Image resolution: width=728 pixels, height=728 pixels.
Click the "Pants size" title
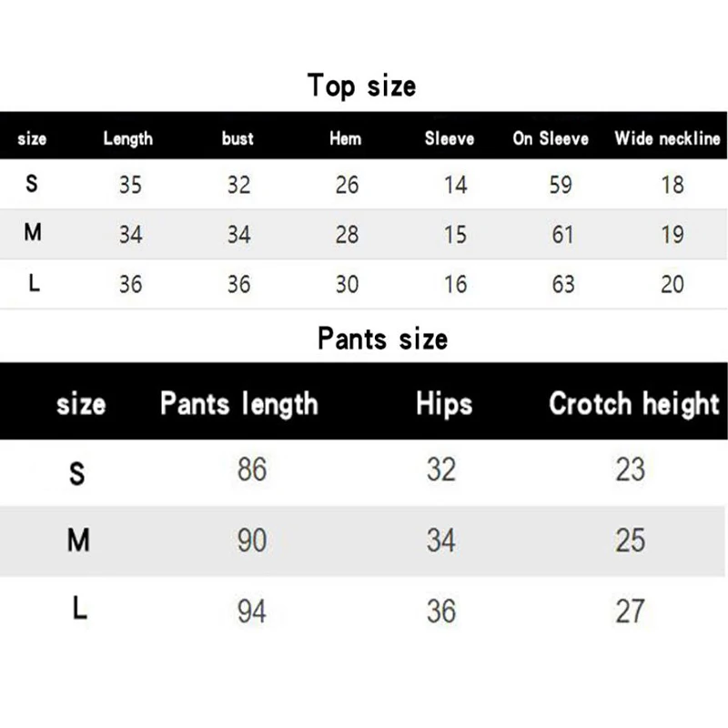coord(382,339)
